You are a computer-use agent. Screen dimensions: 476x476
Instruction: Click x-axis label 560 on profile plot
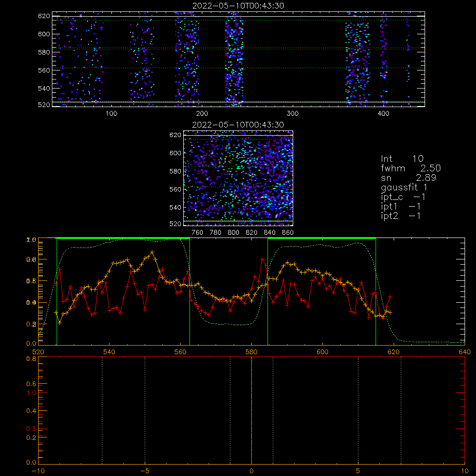[x=180, y=352]
